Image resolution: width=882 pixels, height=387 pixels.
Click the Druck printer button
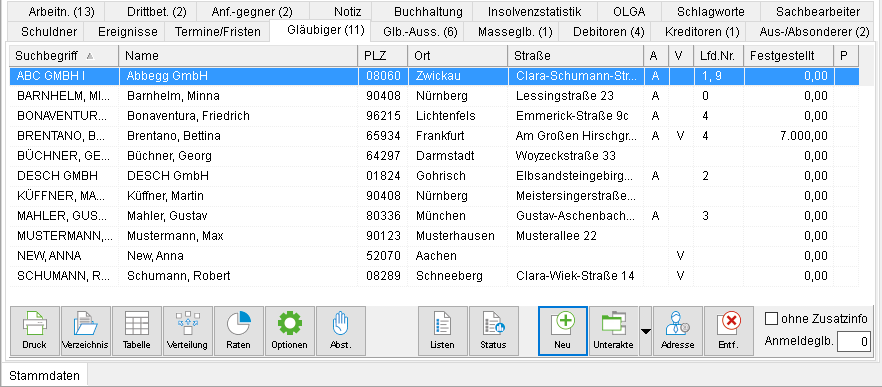click(x=35, y=331)
